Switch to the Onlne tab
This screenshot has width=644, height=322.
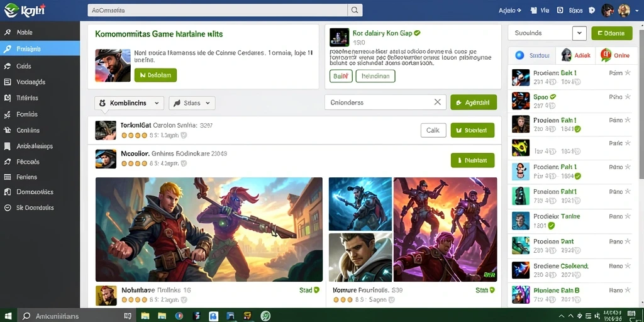tap(615, 55)
